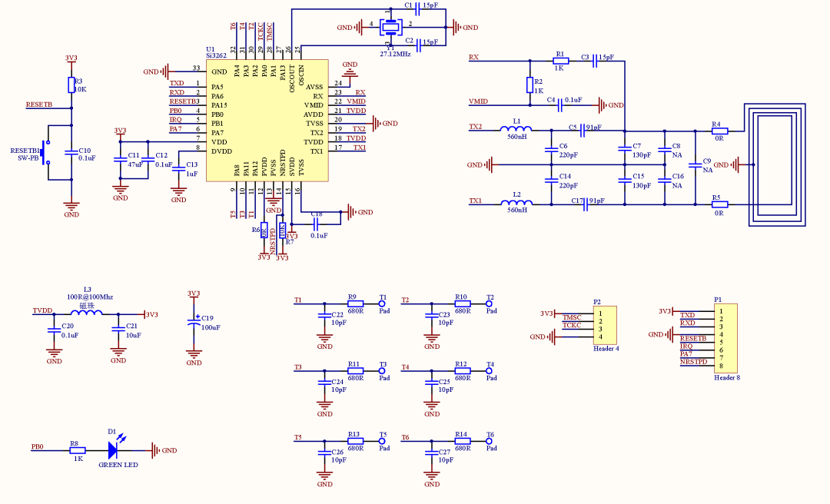This screenshot has width=830, height=504.
Task: Click resistor R10 680R on T2
Action: point(463,304)
